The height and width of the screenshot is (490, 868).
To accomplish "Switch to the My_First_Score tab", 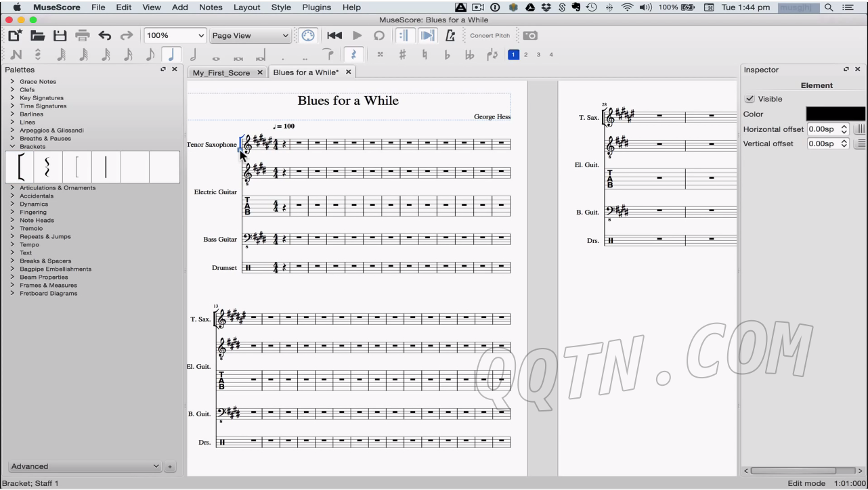I will click(x=221, y=72).
